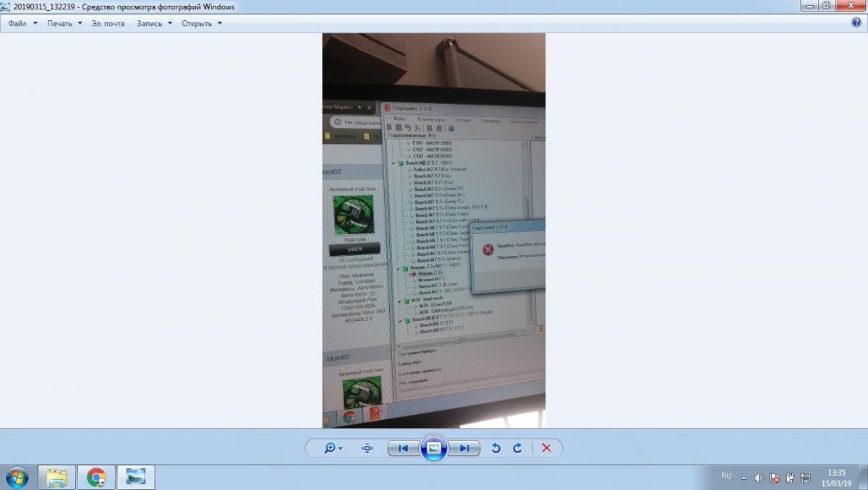
Task: Fit the photo to actual size
Action: 367,448
